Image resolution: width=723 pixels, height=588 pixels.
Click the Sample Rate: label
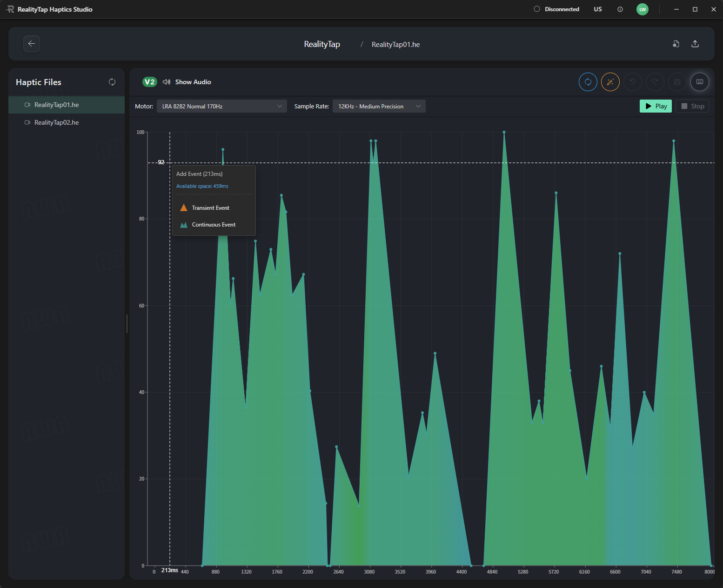pyautogui.click(x=312, y=107)
